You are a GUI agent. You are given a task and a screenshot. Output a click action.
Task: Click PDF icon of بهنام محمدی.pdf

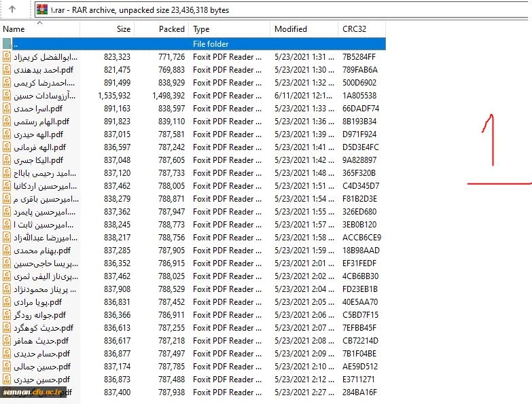click(7, 251)
